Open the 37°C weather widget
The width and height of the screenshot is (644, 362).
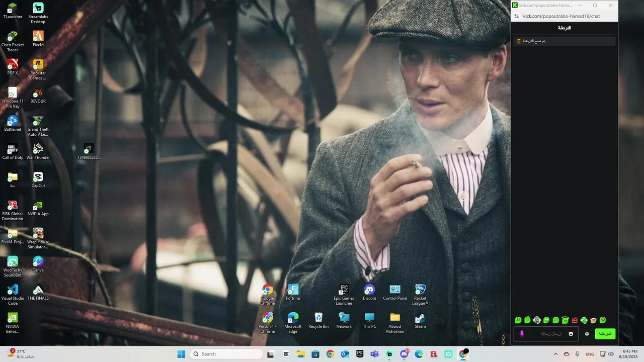[x=21, y=354]
